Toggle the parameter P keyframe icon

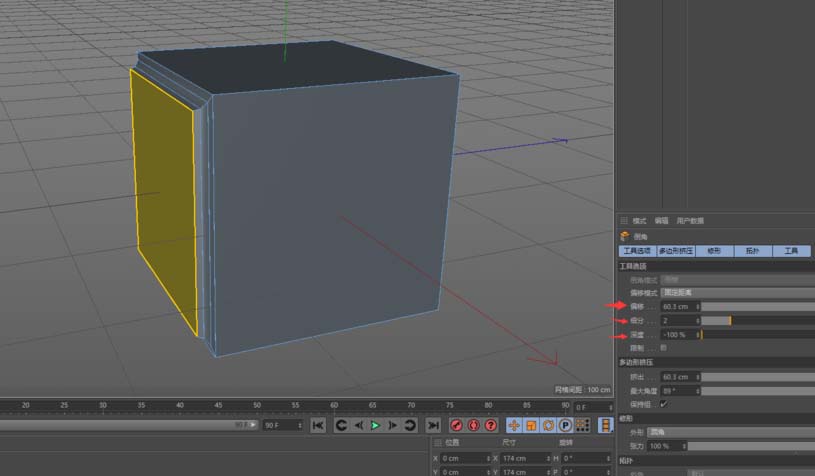coord(565,425)
